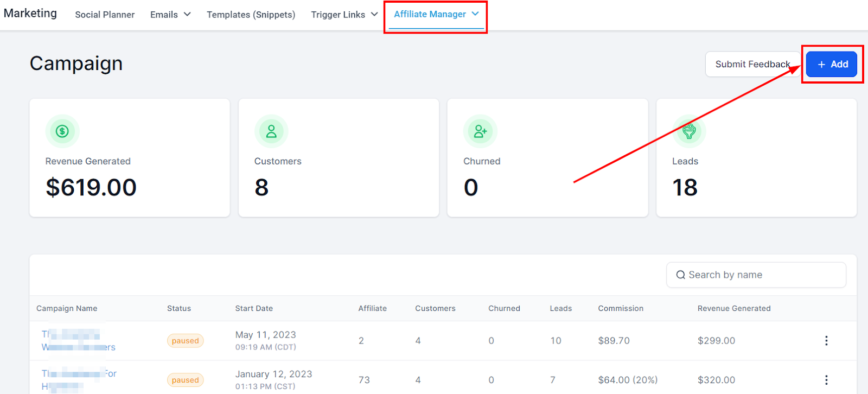This screenshot has height=394, width=868.
Task: Click the Campaign Name column header
Action: pyautogui.click(x=67, y=308)
